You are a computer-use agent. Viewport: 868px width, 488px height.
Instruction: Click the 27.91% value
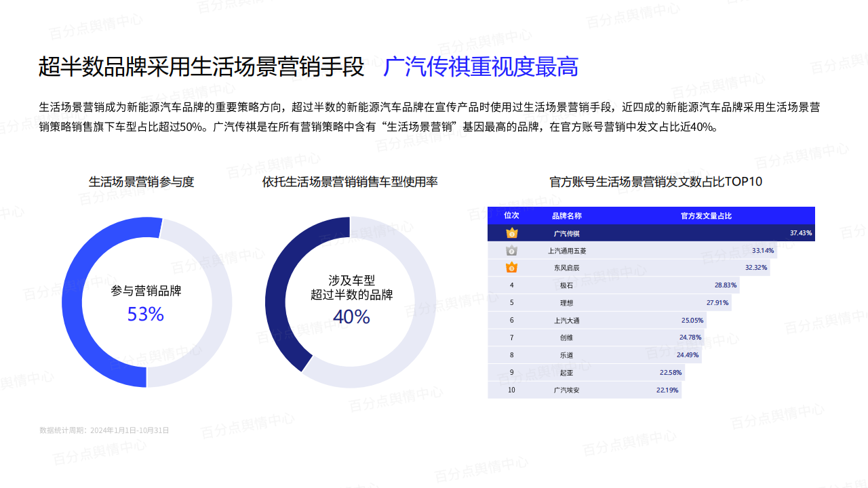tap(717, 303)
